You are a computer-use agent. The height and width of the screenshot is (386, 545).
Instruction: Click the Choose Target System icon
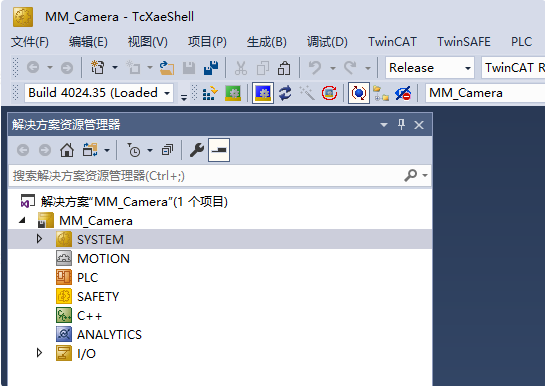tap(381, 93)
